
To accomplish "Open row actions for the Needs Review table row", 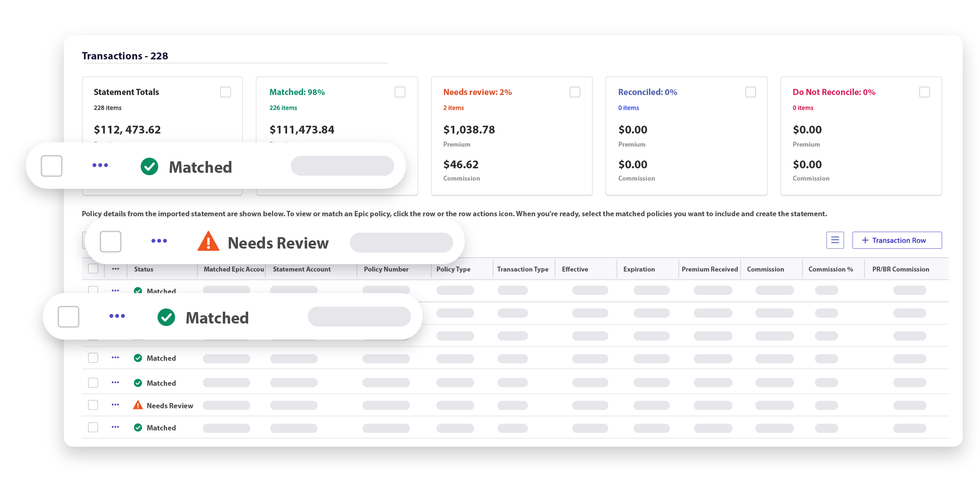I will pos(115,405).
